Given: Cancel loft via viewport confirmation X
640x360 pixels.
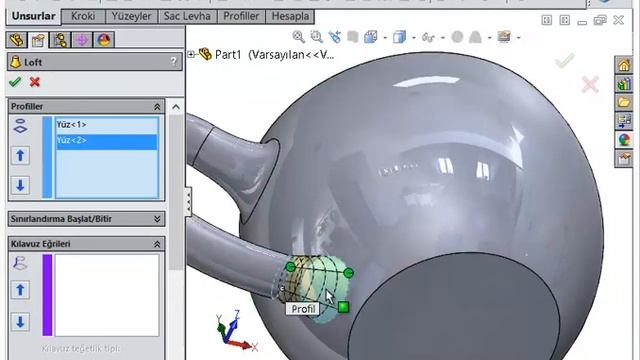Looking at the screenshot, I should click(x=590, y=85).
